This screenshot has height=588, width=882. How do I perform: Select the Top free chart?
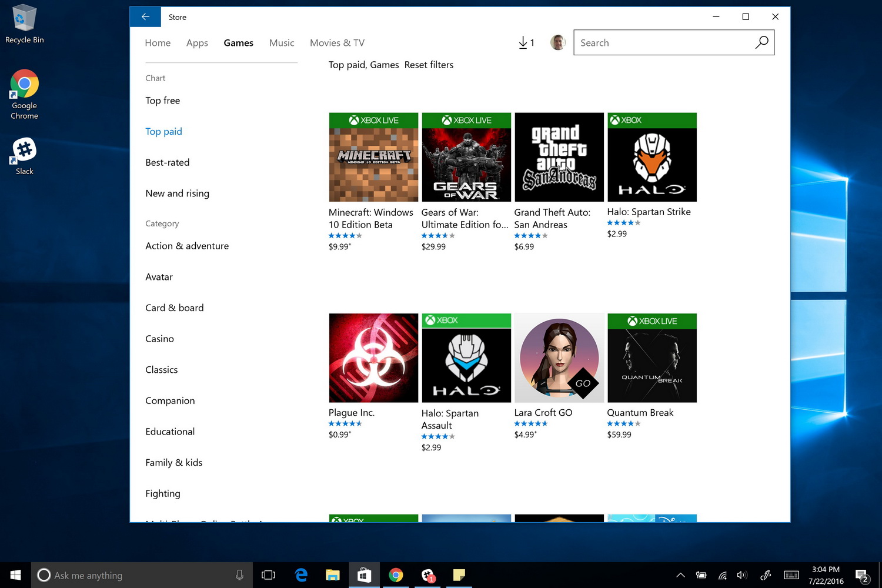pyautogui.click(x=163, y=101)
